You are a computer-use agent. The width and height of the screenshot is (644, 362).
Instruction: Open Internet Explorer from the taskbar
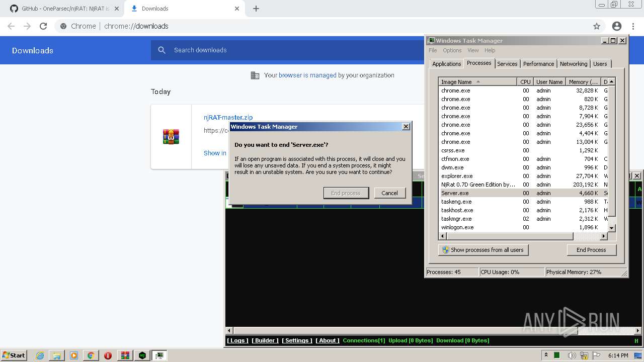pyautogui.click(x=40, y=355)
